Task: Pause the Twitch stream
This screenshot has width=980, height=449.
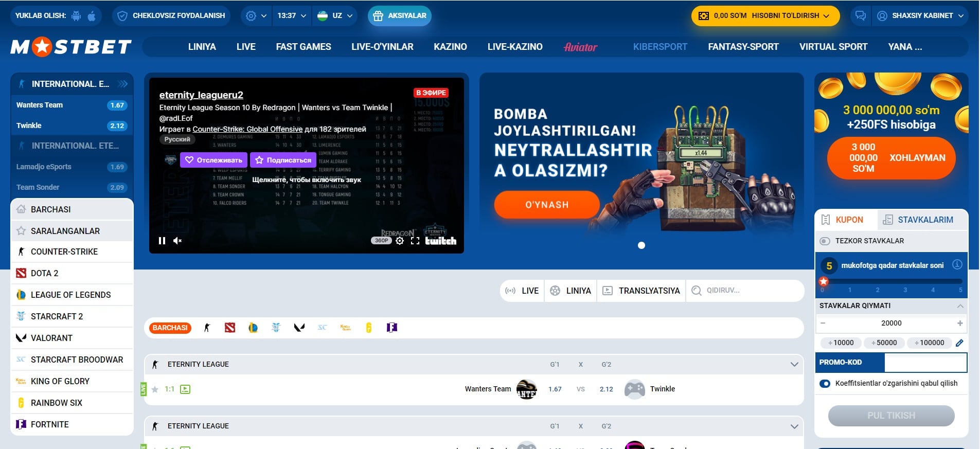Action: [x=162, y=241]
